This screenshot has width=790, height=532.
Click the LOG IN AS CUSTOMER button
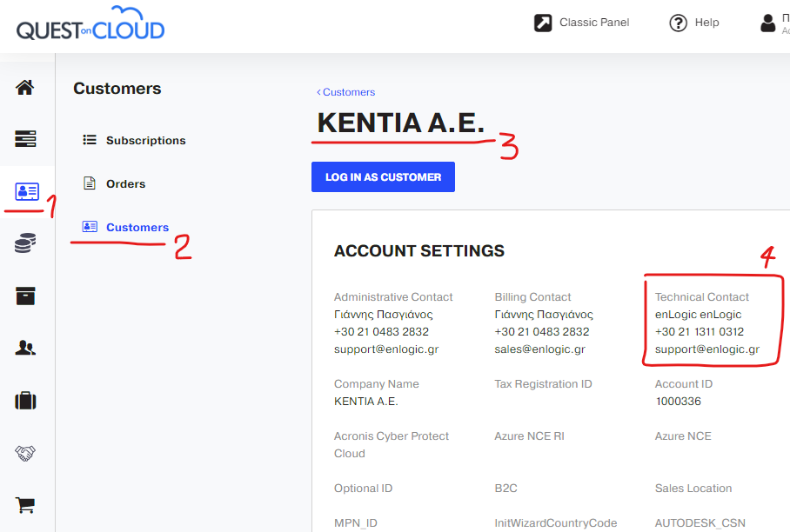point(383,176)
